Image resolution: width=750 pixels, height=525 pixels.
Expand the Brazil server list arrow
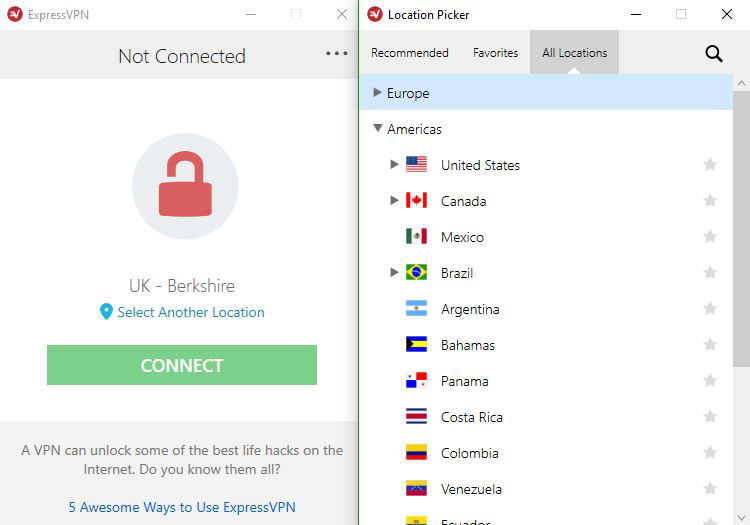394,273
